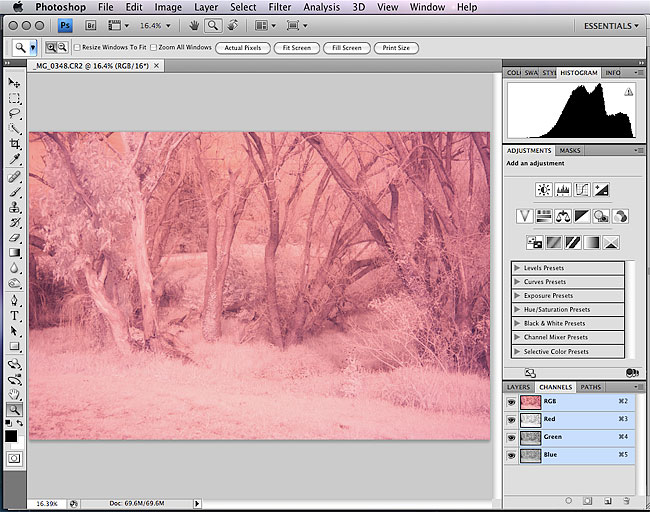Image resolution: width=650 pixels, height=512 pixels.
Task: Add a Brightness/Contrast adjustment
Action: point(543,189)
